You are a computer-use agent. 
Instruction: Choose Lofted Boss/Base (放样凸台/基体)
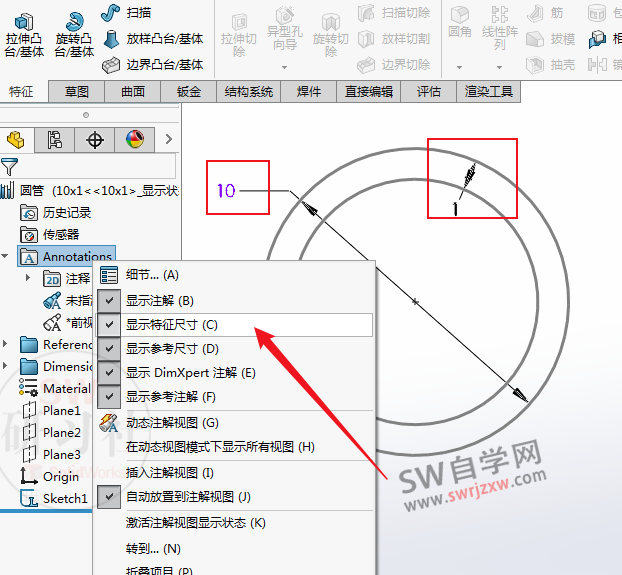153,39
